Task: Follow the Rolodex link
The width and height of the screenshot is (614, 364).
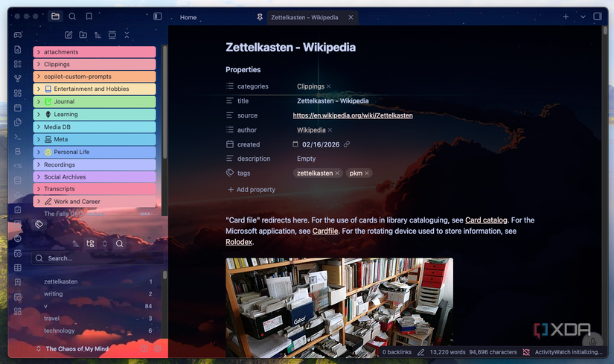Action: 239,242
